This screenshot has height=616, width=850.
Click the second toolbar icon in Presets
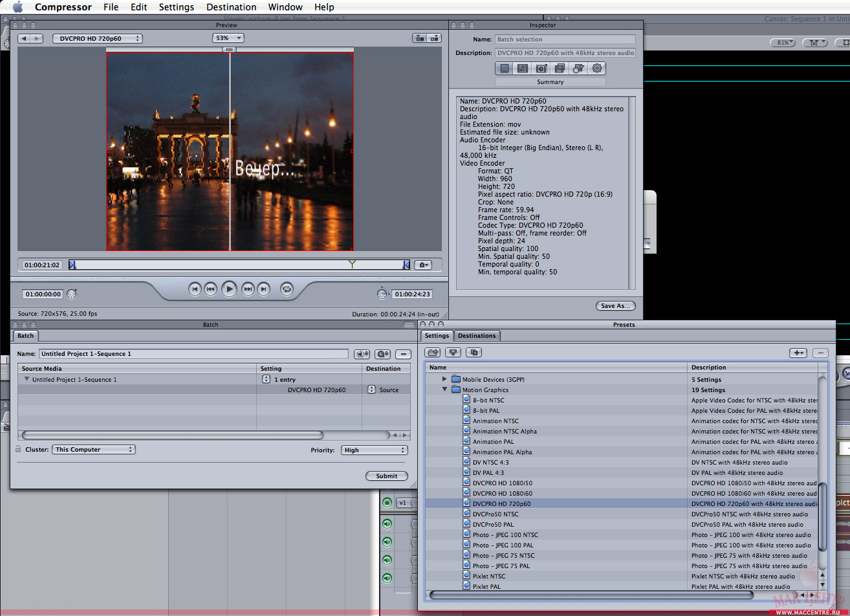(x=453, y=353)
